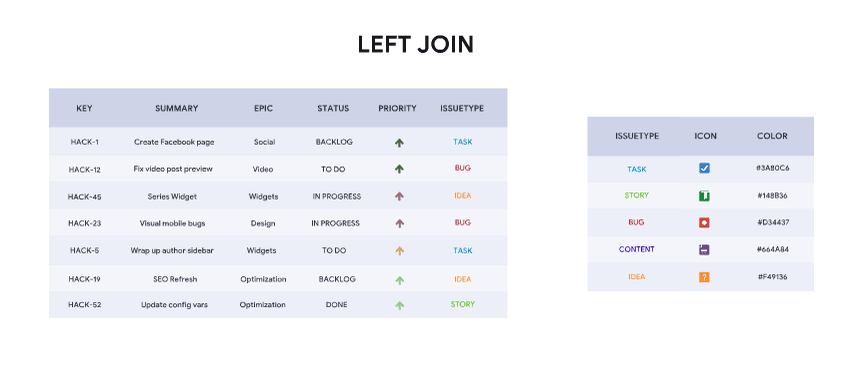Click the red BUG icon

704,223
